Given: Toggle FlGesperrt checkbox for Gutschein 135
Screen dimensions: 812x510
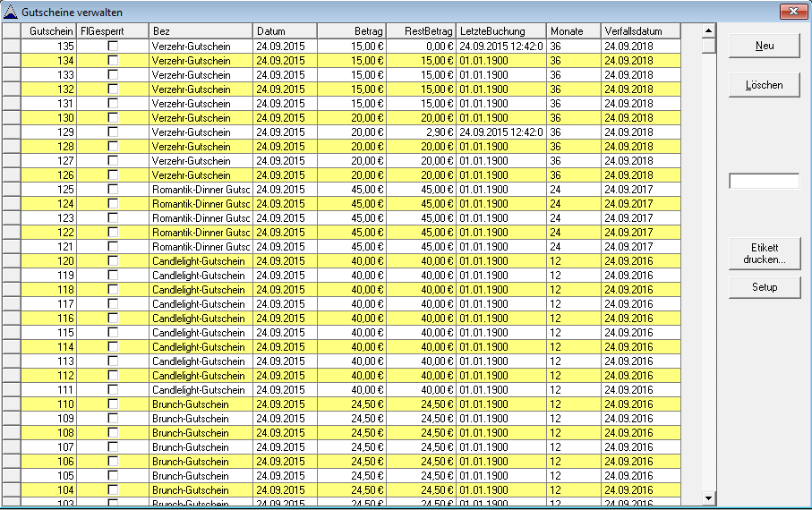Looking at the screenshot, I should tap(113, 47).
